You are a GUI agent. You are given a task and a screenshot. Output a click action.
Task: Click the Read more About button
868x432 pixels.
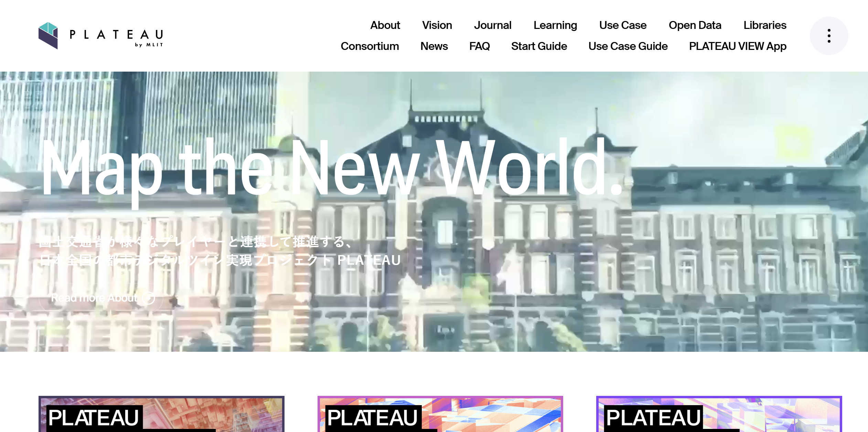101,298
